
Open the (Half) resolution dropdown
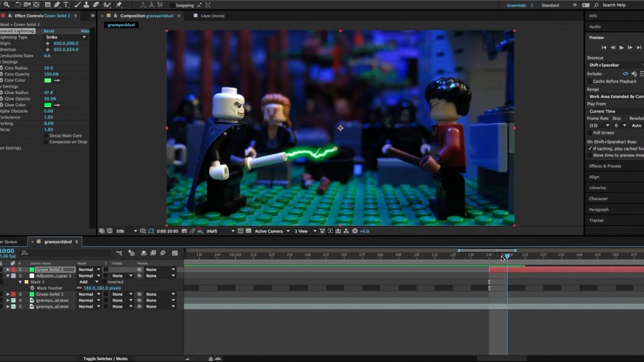(220, 231)
